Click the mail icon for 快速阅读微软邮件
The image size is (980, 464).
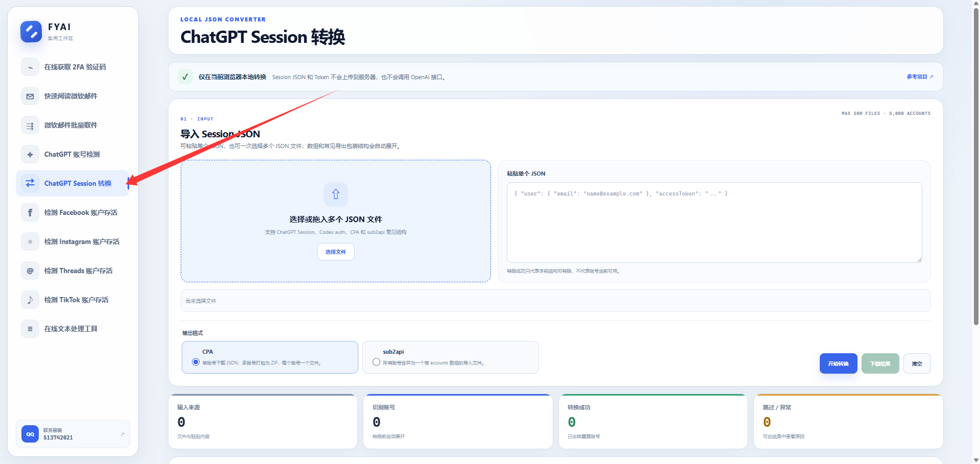[x=30, y=96]
